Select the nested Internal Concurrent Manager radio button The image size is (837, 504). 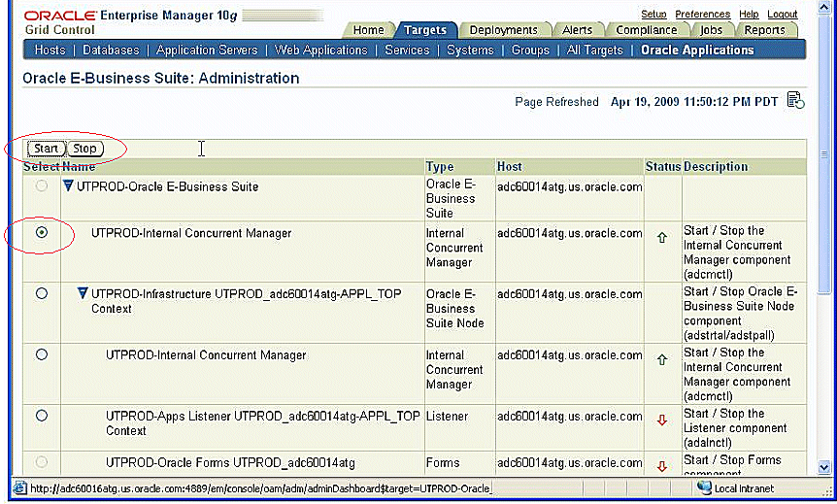[x=42, y=354]
